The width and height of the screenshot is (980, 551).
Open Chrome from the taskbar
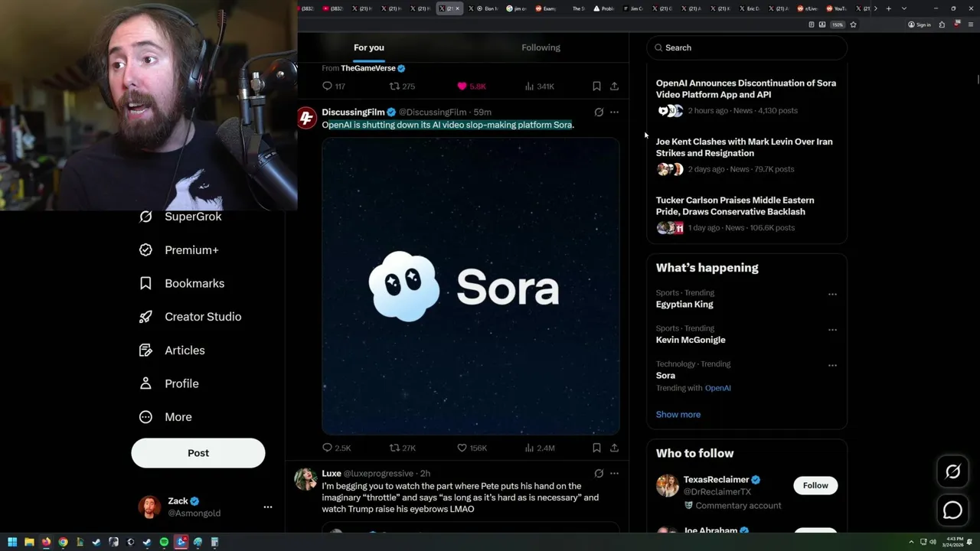[x=63, y=543]
